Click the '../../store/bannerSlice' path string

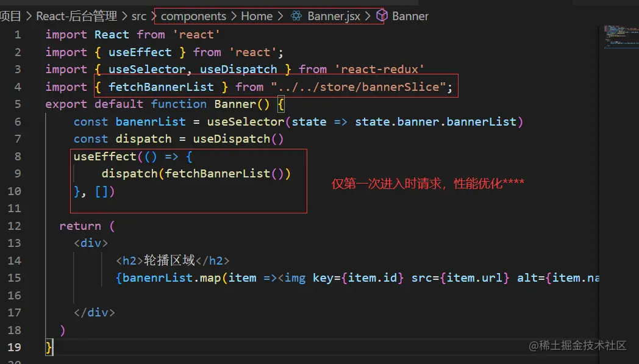click(359, 87)
